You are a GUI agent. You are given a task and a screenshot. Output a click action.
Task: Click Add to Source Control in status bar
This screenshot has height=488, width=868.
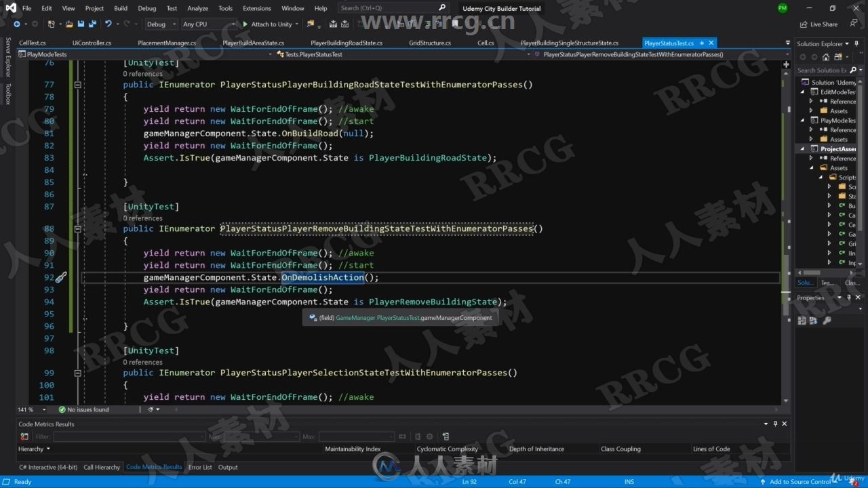[x=800, y=482]
